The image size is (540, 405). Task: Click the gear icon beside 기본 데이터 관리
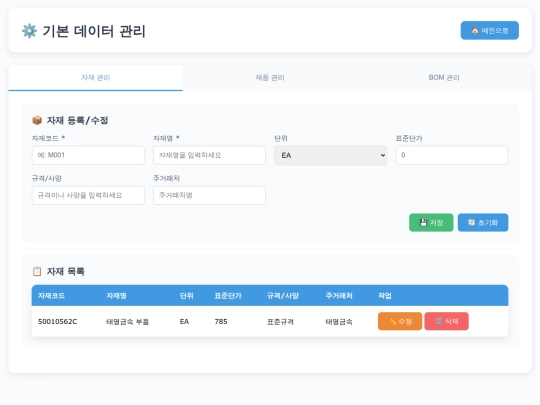[x=29, y=31]
